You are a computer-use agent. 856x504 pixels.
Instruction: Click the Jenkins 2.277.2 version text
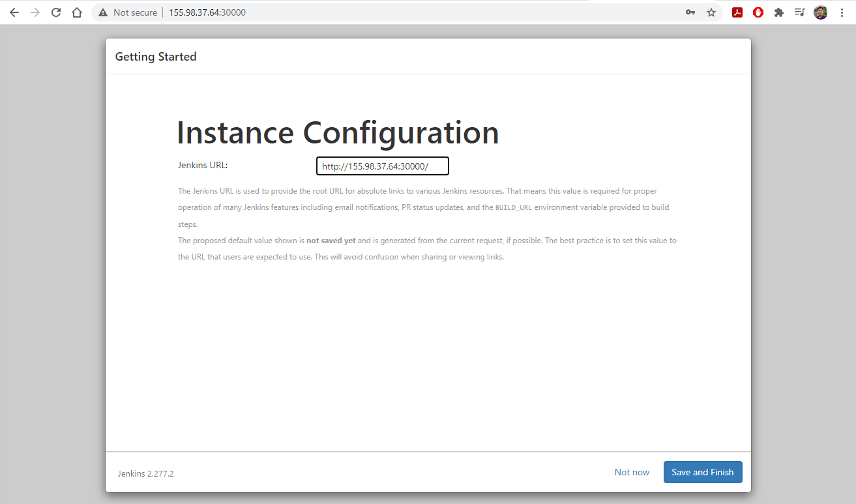coord(146,473)
